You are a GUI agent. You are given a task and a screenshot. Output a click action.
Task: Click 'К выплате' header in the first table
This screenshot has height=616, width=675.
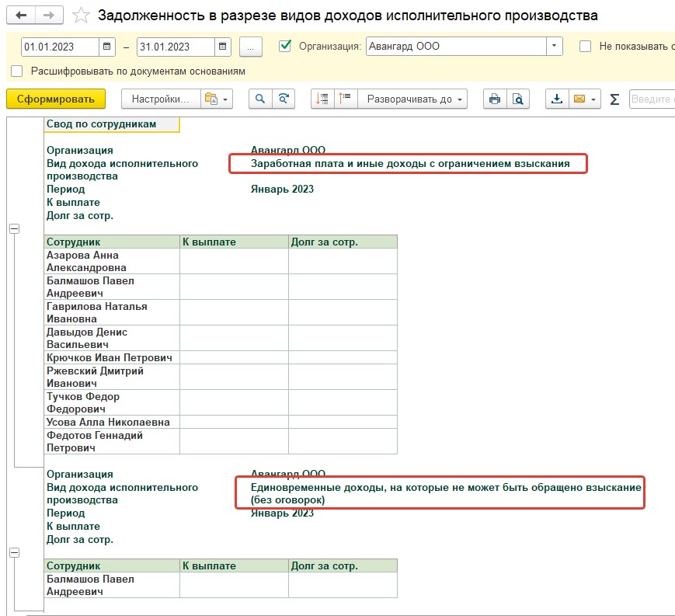(x=234, y=242)
